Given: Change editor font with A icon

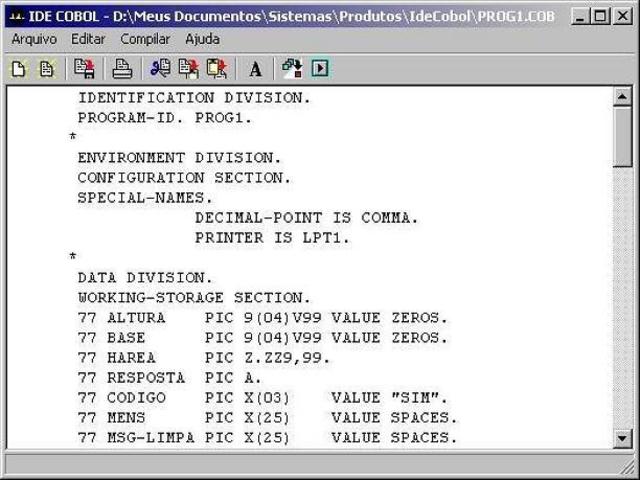Looking at the screenshot, I should point(256,69).
